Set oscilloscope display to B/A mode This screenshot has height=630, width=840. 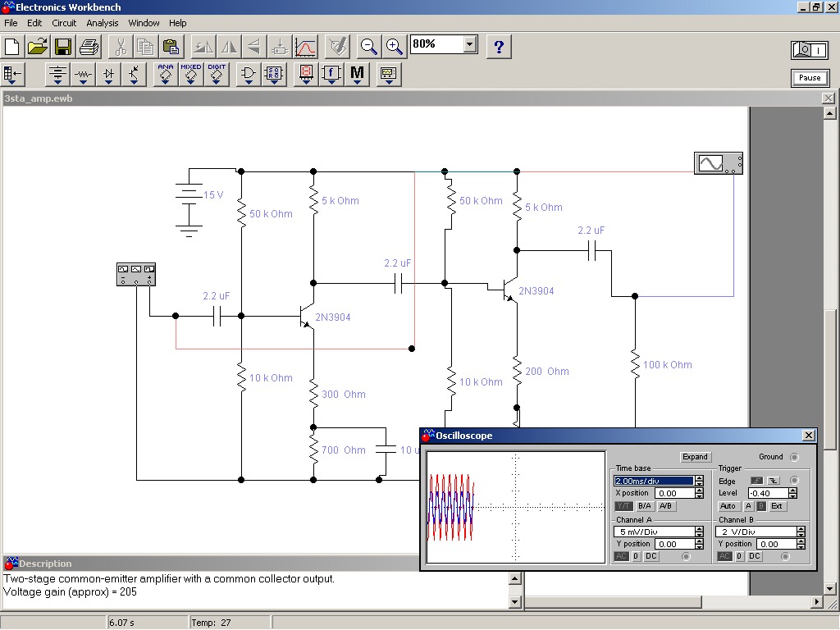pyautogui.click(x=645, y=506)
